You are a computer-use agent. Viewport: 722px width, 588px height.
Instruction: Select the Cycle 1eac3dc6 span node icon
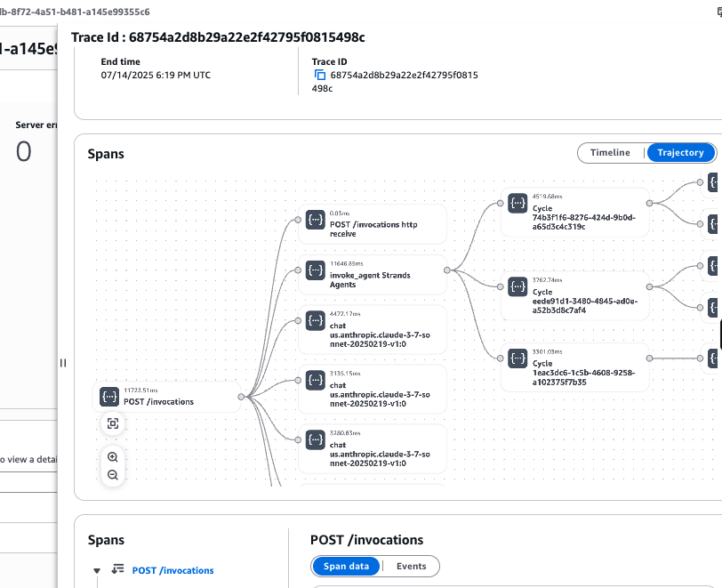[517, 358]
